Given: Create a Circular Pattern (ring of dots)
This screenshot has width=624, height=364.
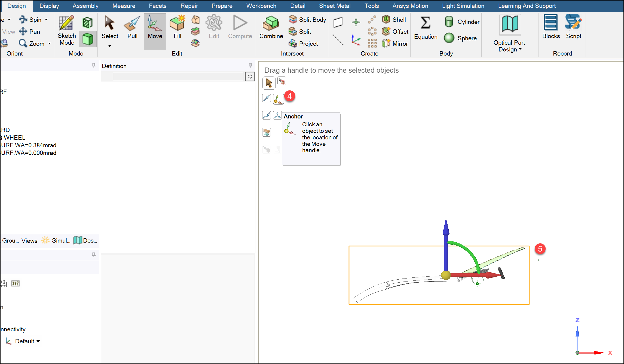Looking at the screenshot, I should (x=372, y=31).
